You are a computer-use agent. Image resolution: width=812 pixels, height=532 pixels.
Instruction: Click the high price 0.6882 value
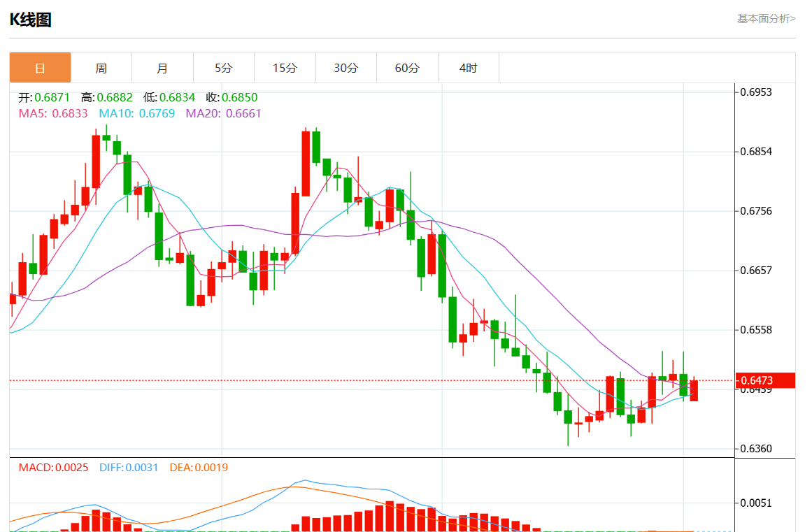pos(115,97)
